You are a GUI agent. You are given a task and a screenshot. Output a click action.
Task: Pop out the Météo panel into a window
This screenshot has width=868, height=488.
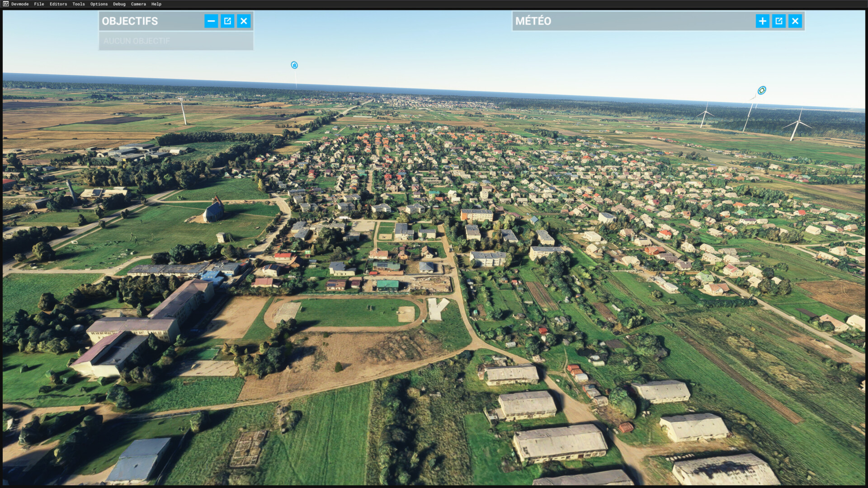[778, 21]
